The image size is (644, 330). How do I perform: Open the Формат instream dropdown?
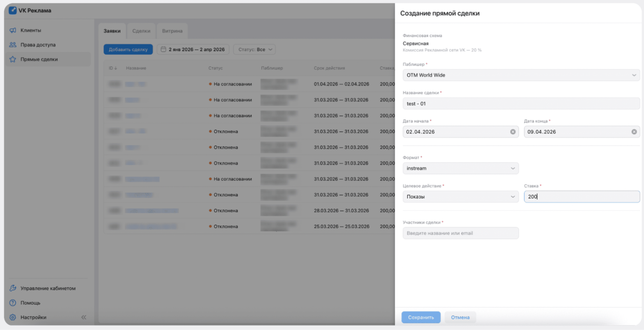pos(460,168)
